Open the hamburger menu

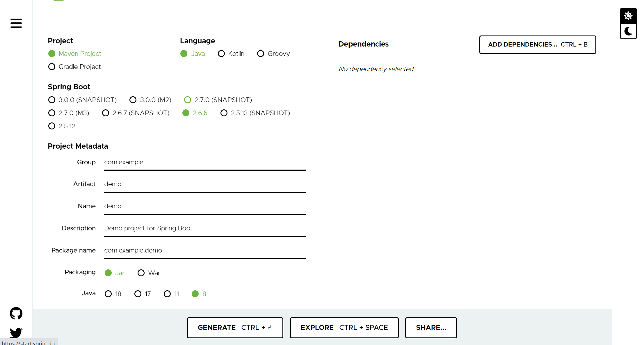pyautogui.click(x=16, y=23)
